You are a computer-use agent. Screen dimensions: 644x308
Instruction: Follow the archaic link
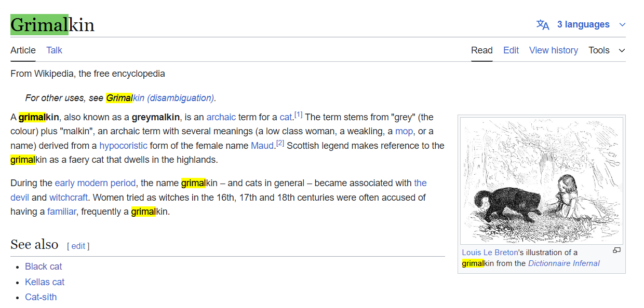[221, 117]
